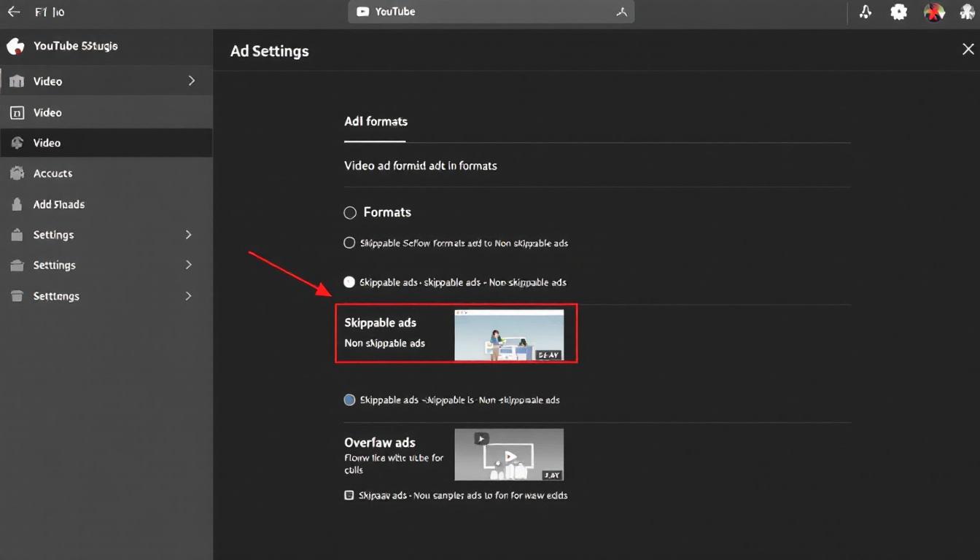Open the Accounts section icon
This screenshot has height=560, width=980.
pyautogui.click(x=17, y=173)
